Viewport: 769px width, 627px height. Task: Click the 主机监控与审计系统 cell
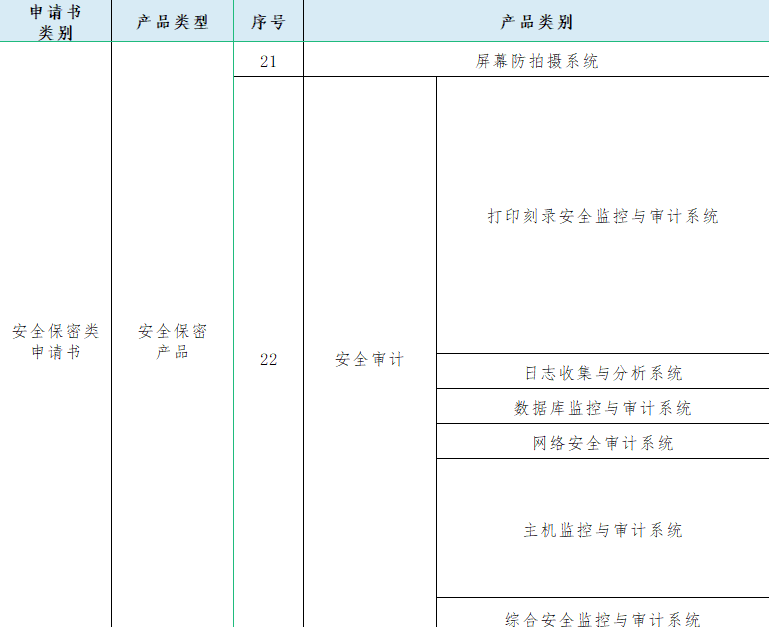point(603,528)
